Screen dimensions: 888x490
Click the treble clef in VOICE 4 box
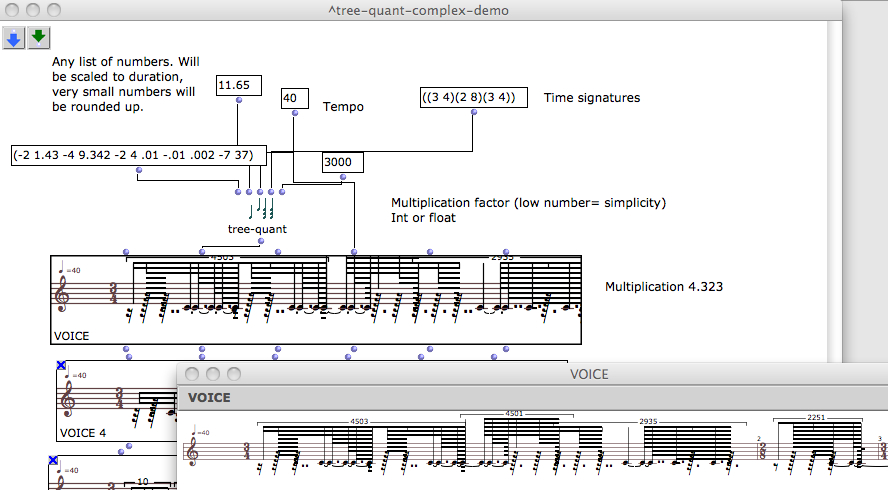coord(68,400)
